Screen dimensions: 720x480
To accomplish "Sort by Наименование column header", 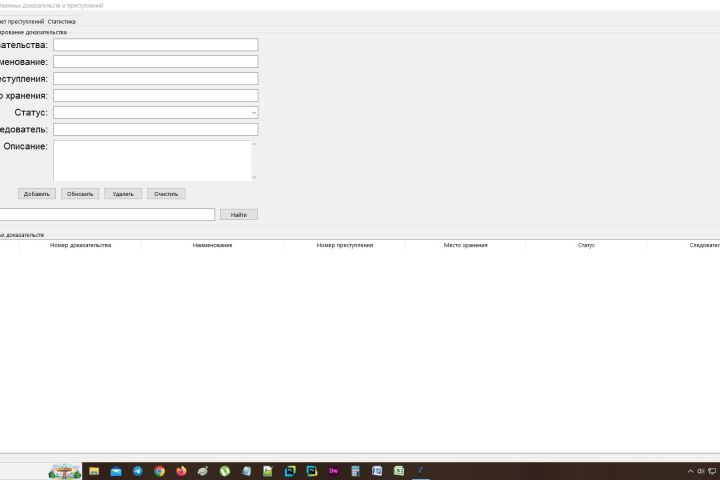I will [213, 245].
